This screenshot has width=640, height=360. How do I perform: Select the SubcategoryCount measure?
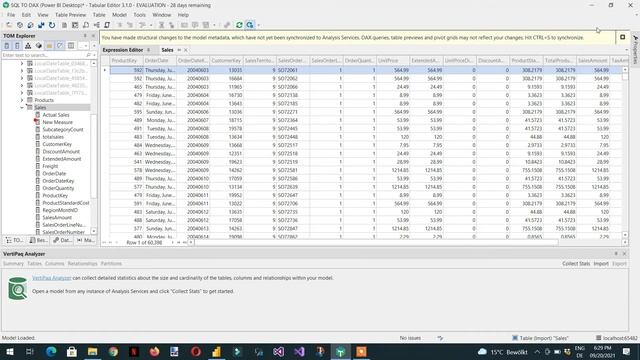tap(63, 129)
